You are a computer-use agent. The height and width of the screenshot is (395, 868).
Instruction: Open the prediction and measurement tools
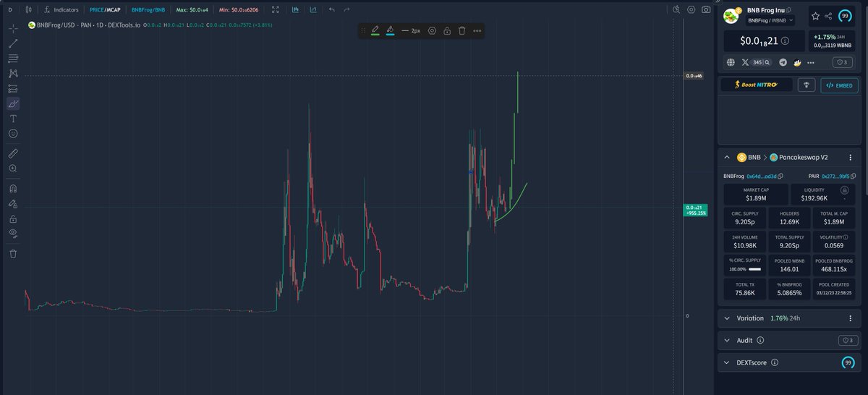(x=13, y=89)
